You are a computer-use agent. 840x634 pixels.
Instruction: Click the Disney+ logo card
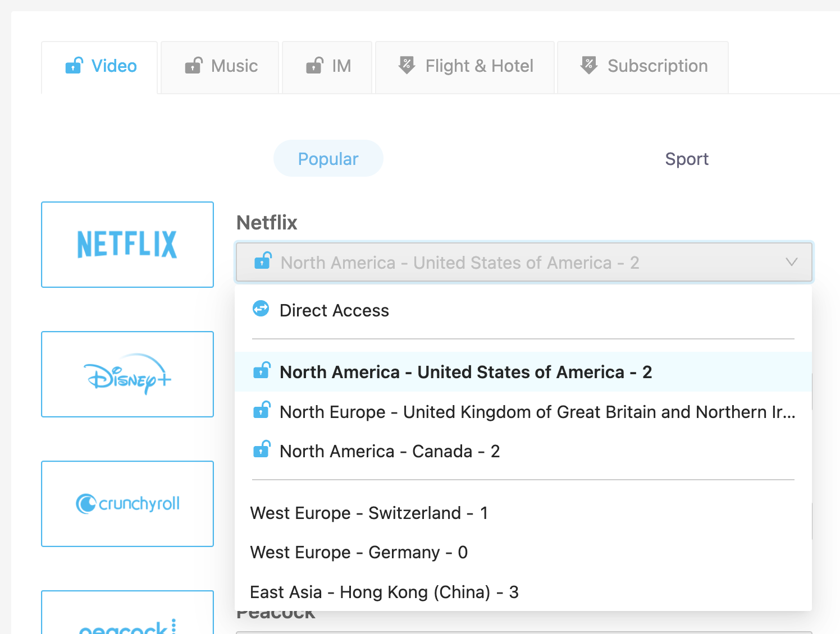tap(127, 374)
